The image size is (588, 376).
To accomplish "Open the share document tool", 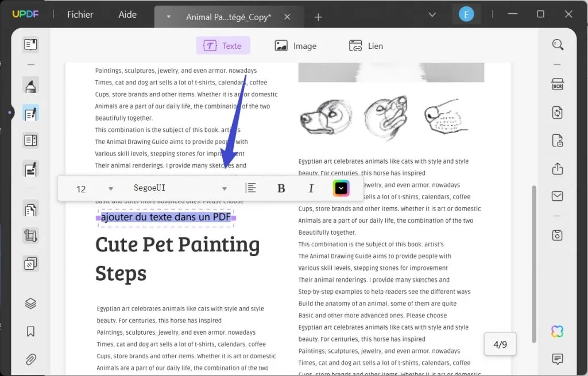I will coord(557,169).
